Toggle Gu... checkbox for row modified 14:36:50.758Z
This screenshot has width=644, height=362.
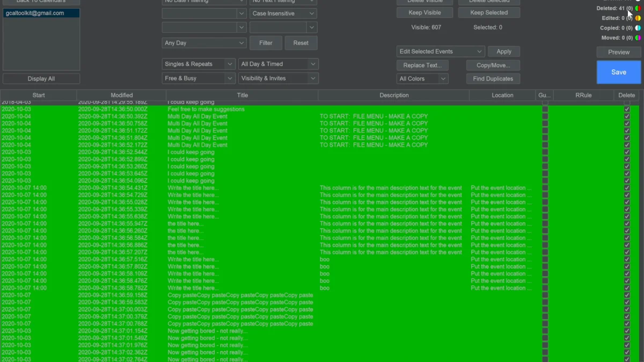point(545,123)
